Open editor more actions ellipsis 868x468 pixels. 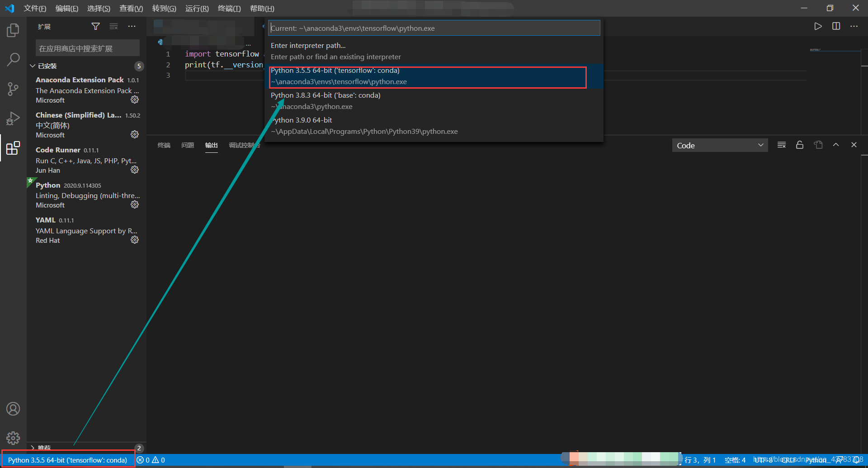(x=854, y=26)
